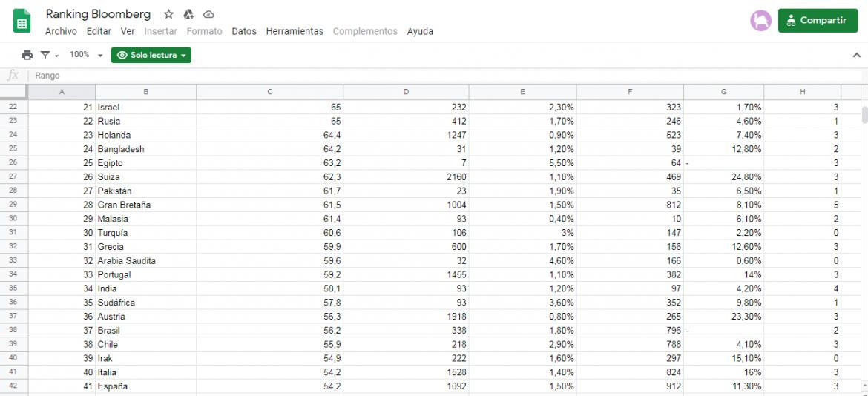Select row header 30
Screen dimensions: 868x396
coord(14,219)
